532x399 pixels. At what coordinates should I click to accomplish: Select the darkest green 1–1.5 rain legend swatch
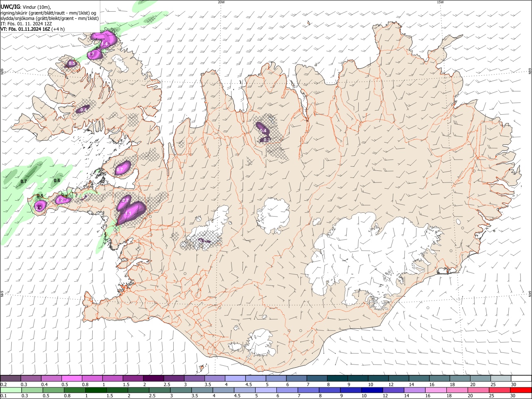coord(96,390)
